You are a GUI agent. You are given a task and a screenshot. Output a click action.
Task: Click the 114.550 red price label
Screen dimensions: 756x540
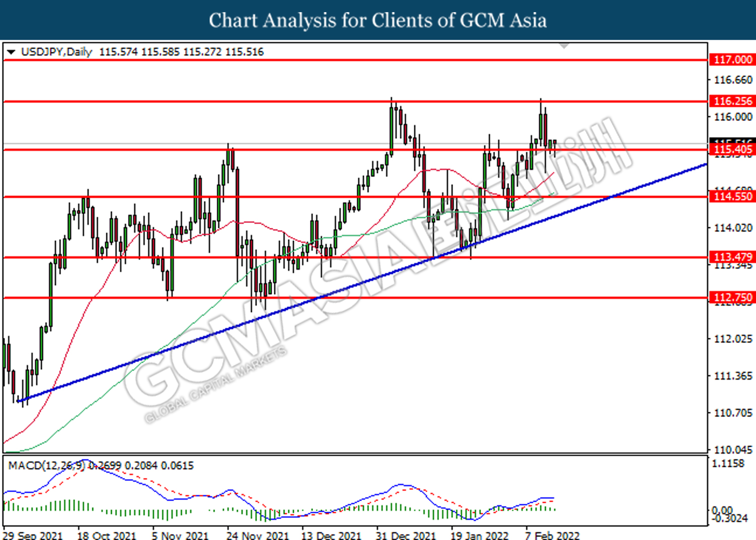[732, 196]
